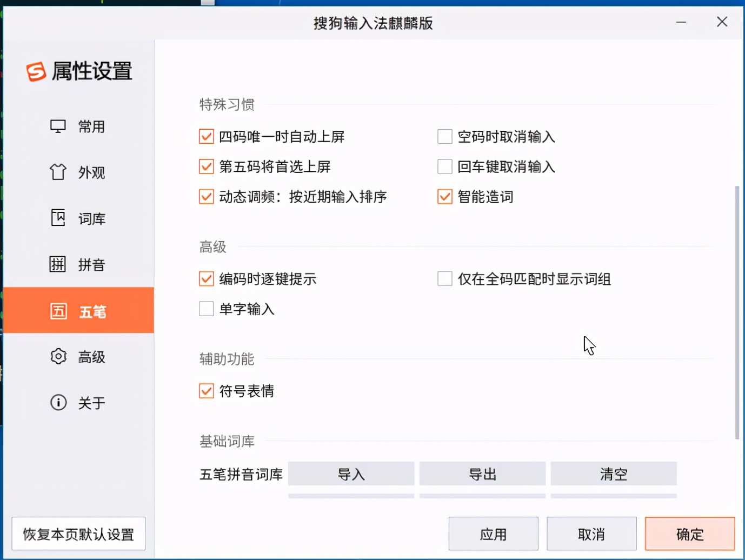Image resolution: width=745 pixels, height=560 pixels.
Task: Open the 关于 page
Action: click(79, 403)
